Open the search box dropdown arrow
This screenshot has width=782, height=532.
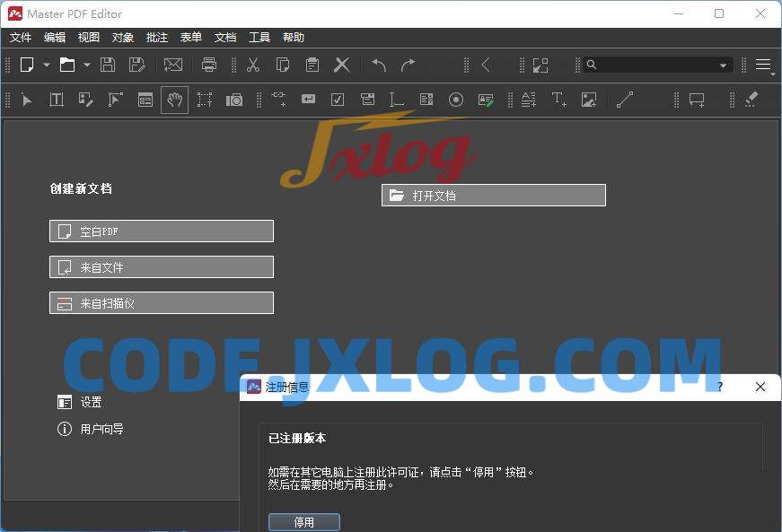723,65
